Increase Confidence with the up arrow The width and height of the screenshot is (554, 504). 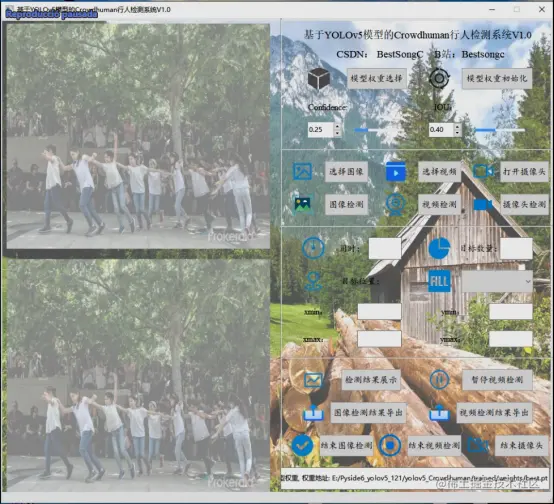337,127
